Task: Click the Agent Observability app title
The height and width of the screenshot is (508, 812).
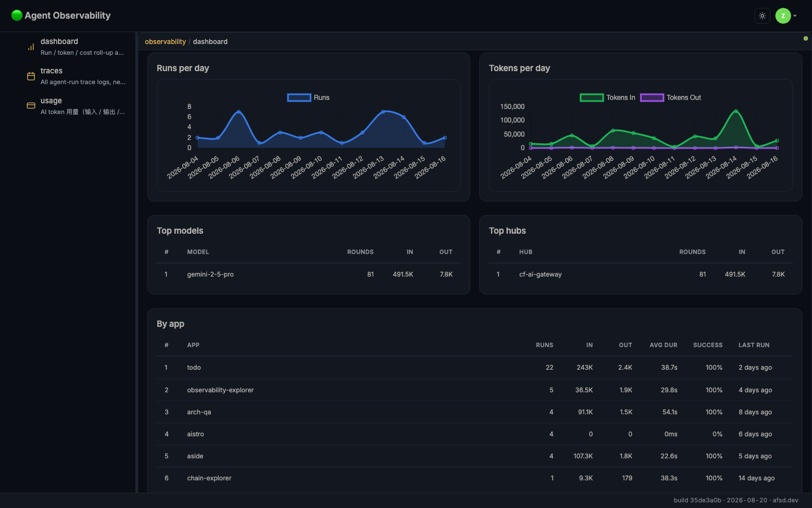Action: point(68,15)
